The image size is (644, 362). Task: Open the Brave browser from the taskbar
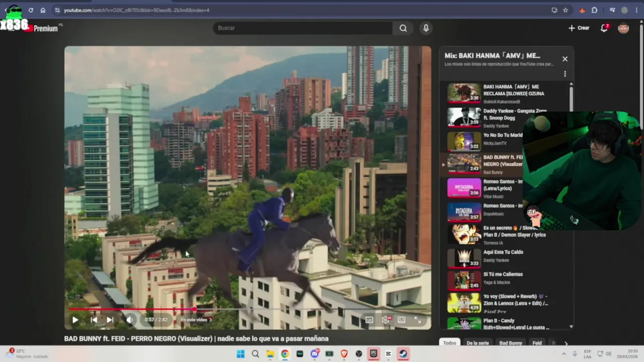coord(344,354)
